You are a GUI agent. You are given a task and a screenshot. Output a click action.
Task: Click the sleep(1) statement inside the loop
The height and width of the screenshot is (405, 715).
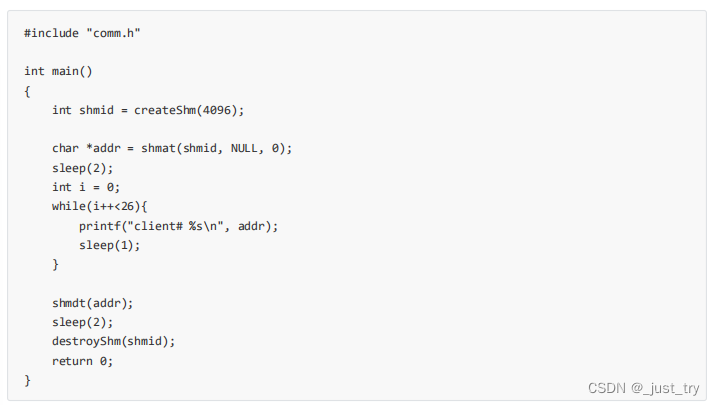[110, 245]
